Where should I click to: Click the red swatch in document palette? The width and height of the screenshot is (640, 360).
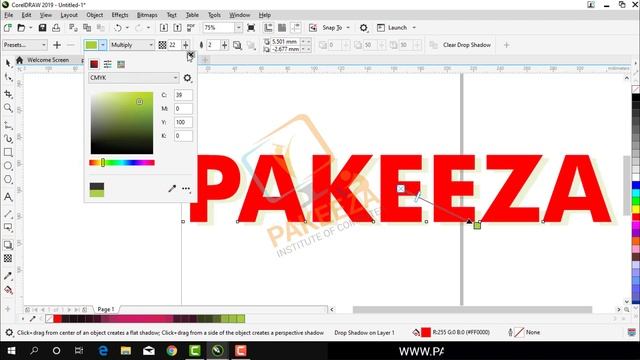click(58, 319)
